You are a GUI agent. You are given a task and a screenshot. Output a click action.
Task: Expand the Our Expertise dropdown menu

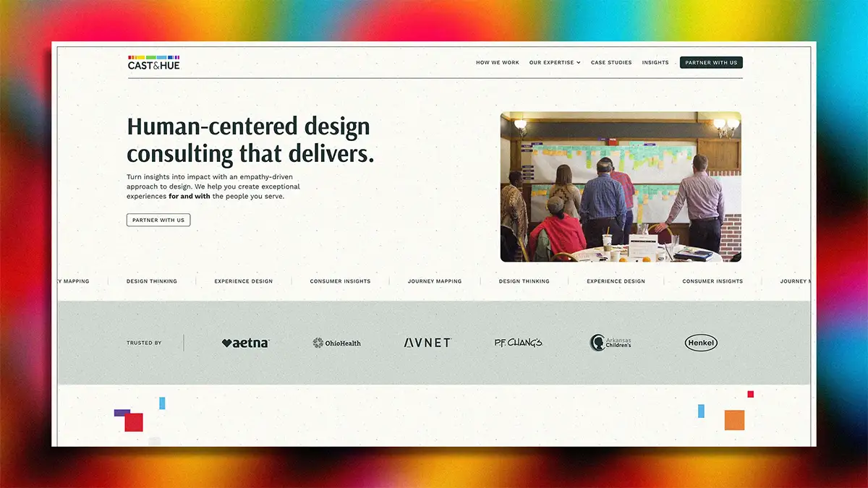click(x=555, y=63)
